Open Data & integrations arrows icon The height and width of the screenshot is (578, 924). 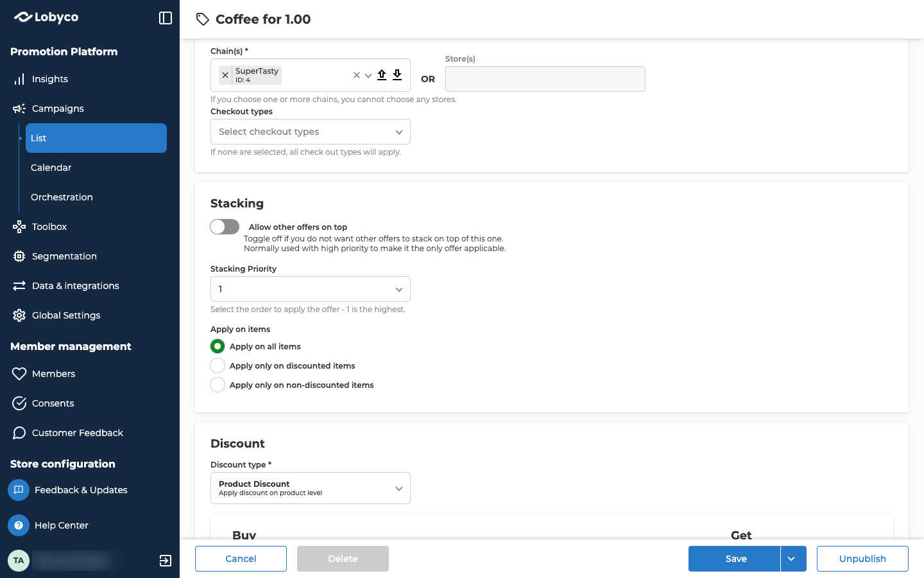(19, 286)
